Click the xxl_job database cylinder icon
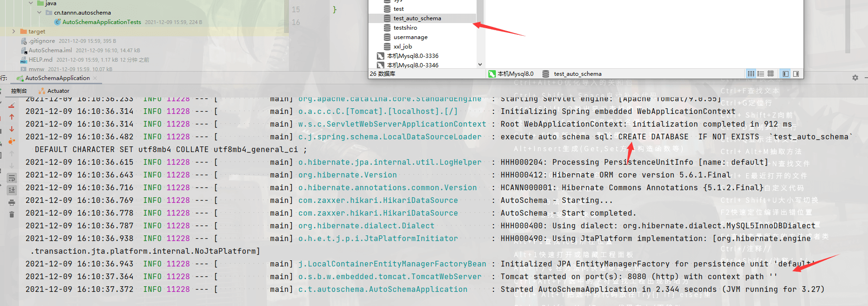 pyautogui.click(x=387, y=47)
